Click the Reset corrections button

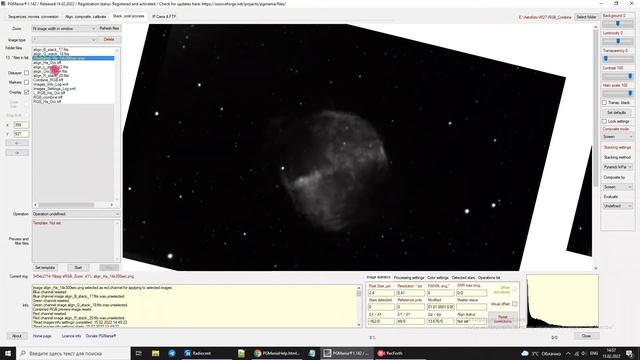click(503, 319)
